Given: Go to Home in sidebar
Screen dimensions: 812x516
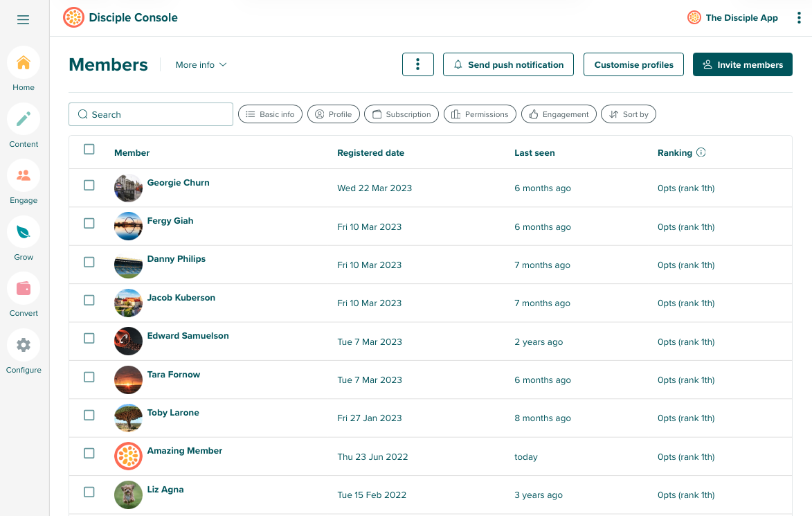Looking at the screenshot, I should (24, 63).
